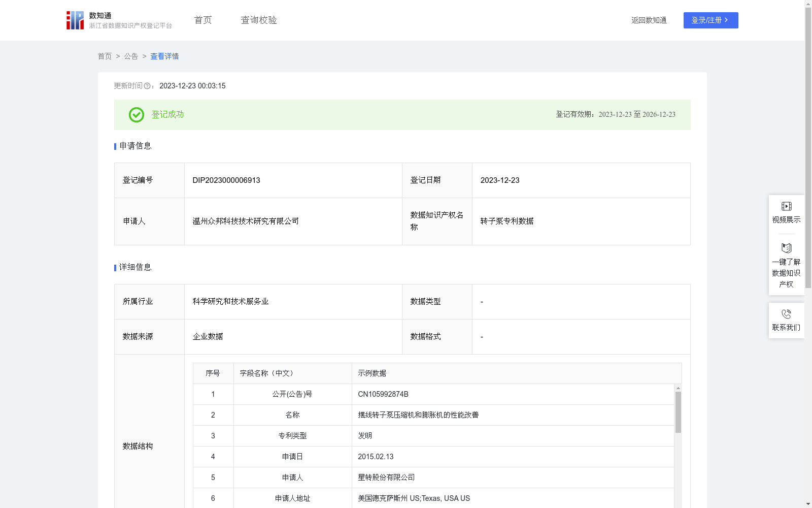Click the 公告 breadcrumb link

click(x=131, y=56)
